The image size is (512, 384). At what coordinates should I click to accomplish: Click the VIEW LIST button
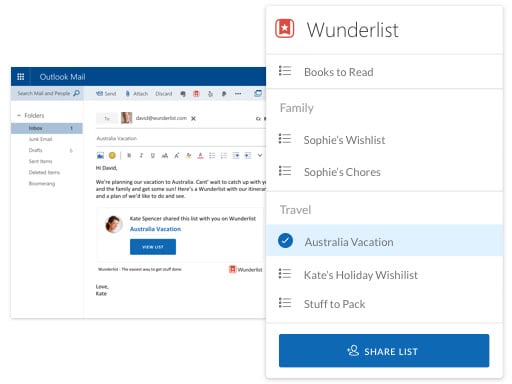[153, 247]
